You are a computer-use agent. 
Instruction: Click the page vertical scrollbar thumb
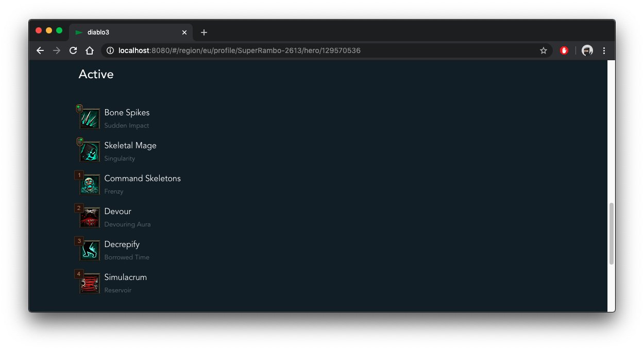coord(612,234)
